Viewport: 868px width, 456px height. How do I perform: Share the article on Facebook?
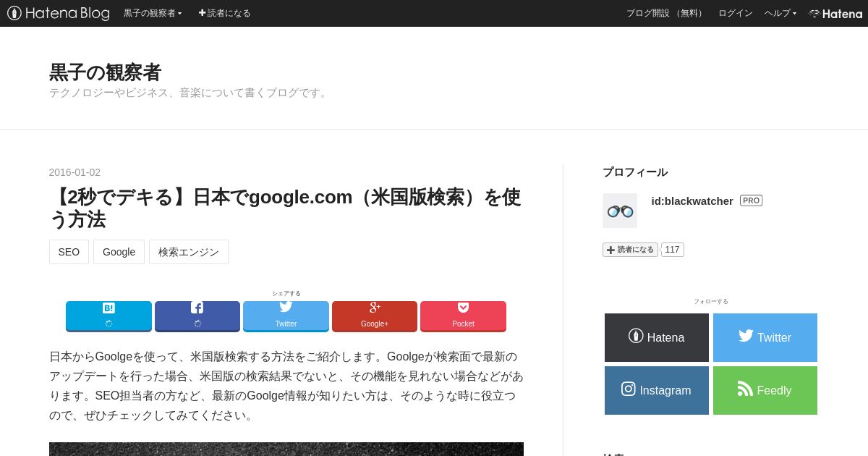point(197,316)
